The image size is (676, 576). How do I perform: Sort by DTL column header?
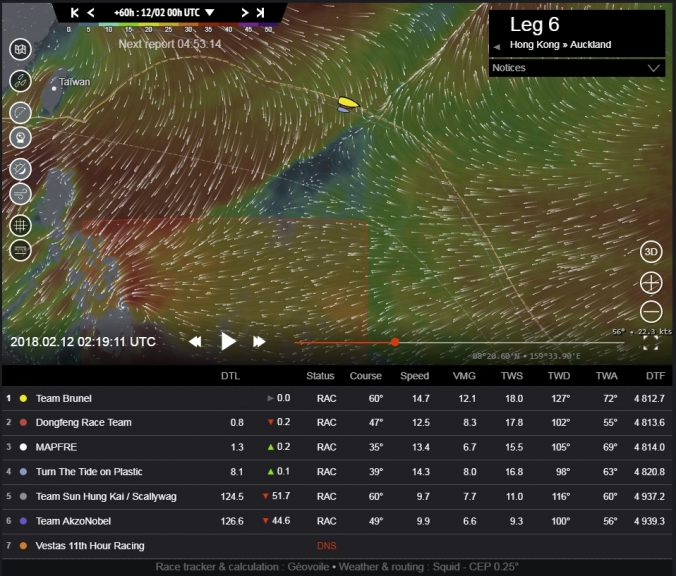coord(230,376)
